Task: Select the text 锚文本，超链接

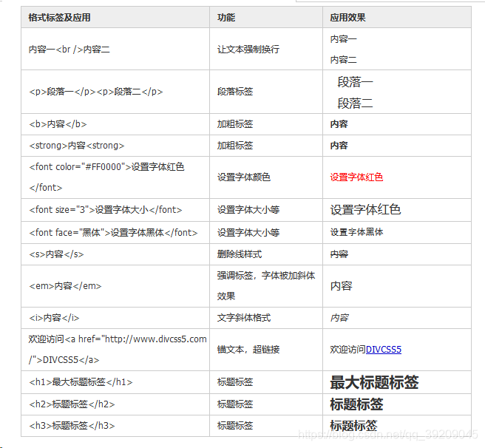Action: pos(248,350)
